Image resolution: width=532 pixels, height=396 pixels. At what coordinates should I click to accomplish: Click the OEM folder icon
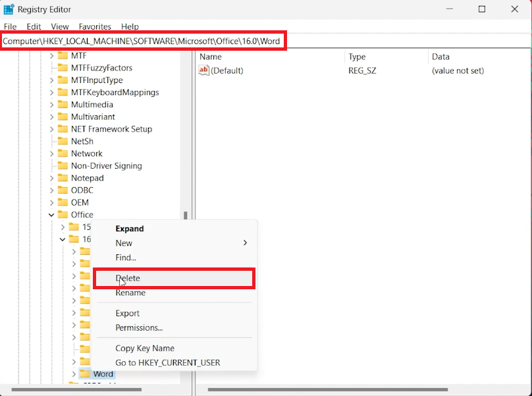coord(63,202)
